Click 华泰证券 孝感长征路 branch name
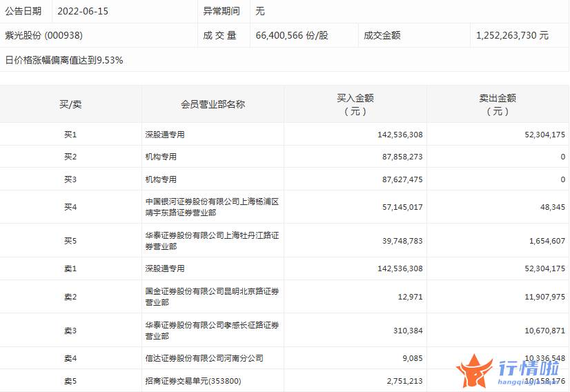The width and height of the screenshot is (570, 392). tap(212, 331)
